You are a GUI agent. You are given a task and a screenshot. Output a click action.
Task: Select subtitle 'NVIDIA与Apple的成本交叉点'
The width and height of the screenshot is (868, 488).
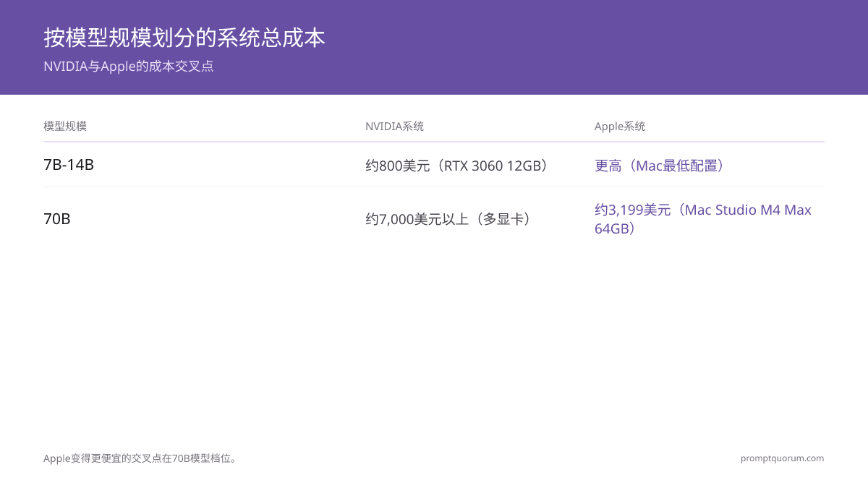coord(129,67)
